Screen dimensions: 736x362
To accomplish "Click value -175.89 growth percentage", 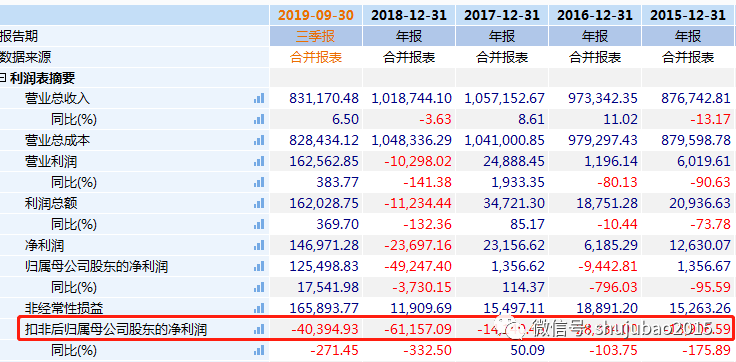I will (x=707, y=350).
